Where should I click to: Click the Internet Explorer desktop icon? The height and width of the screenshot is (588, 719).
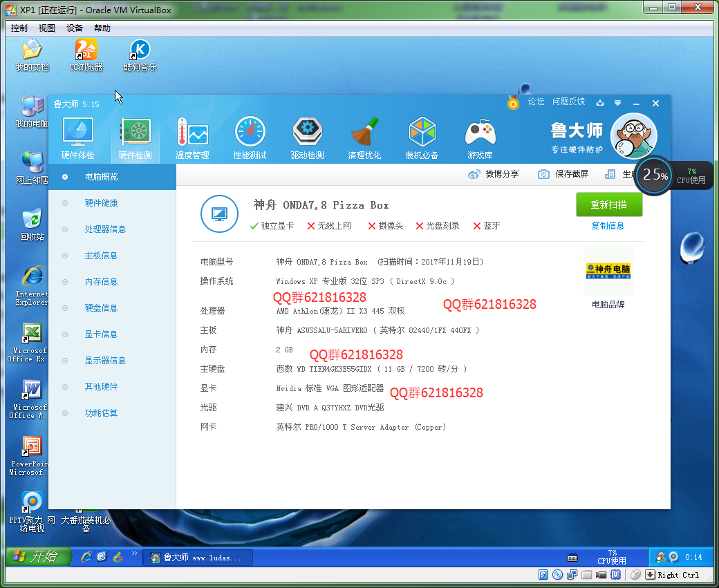[x=32, y=285]
